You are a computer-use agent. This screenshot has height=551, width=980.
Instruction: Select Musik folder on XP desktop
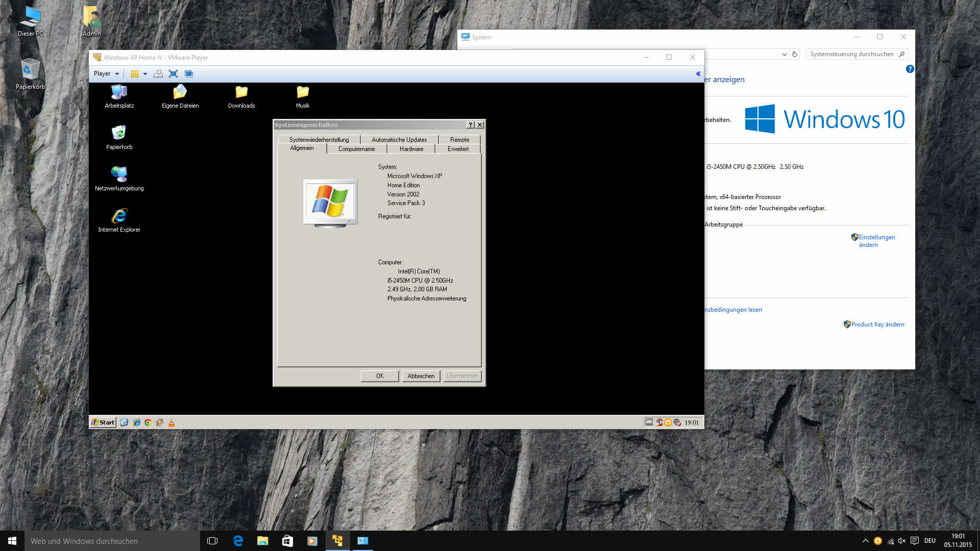point(303,96)
